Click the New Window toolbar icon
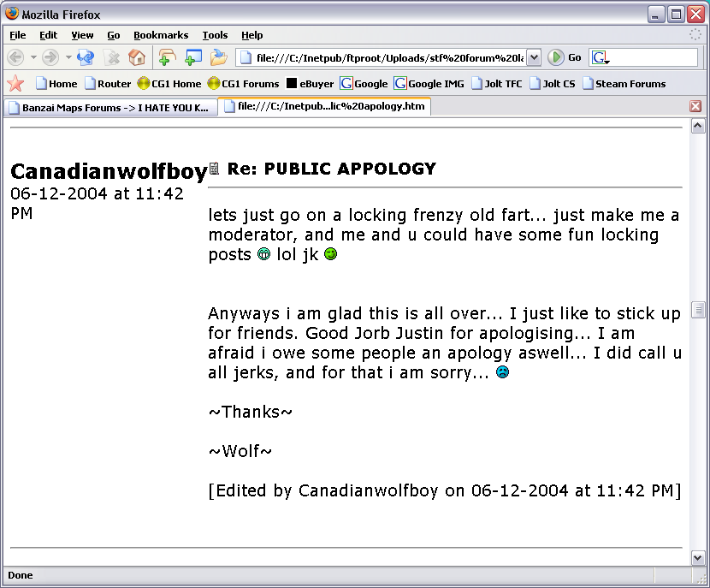710x588 pixels. click(193, 57)
